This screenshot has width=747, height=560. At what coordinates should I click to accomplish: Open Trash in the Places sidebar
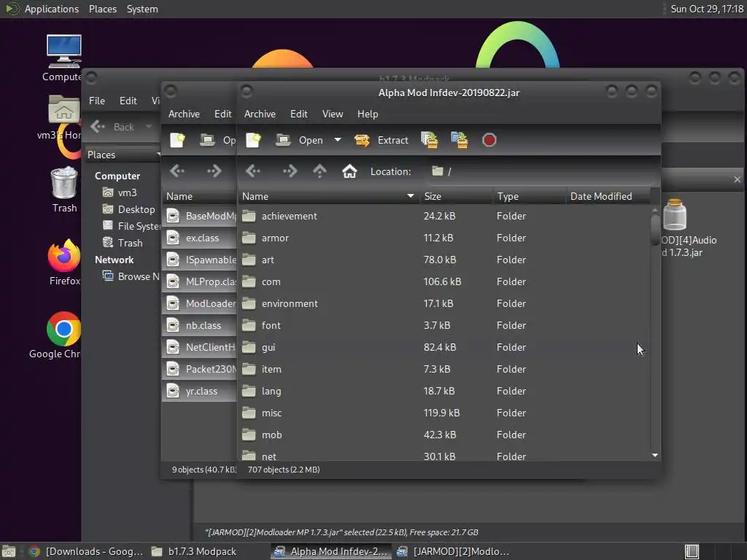tap(123, 243)
